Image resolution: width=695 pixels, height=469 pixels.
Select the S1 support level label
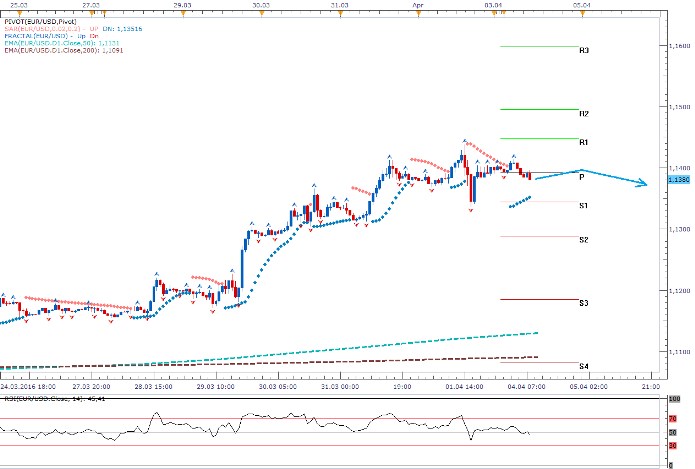[x=584, y=205]
